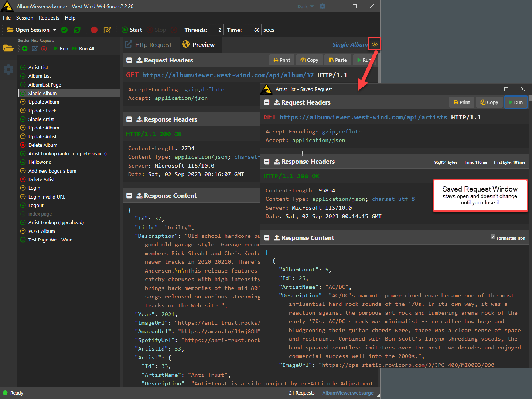This screenshot has height=399, width=532.
Task: Click the green reload session arrows icon
Action: 77,30
